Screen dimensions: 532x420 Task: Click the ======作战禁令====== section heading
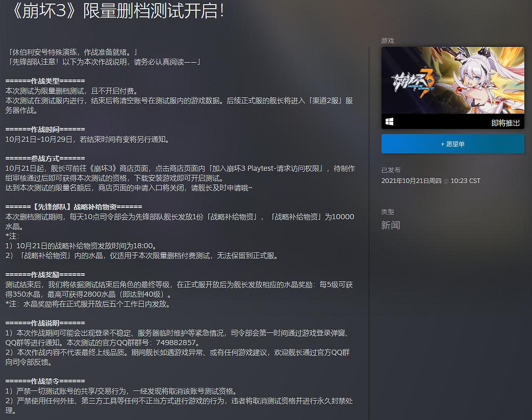pos(45,381)
